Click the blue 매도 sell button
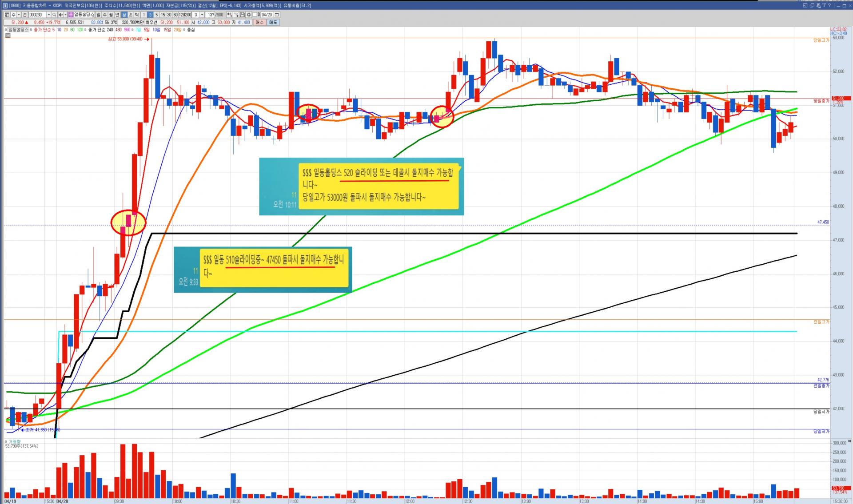853x504 pixels. tap(273, 22)
